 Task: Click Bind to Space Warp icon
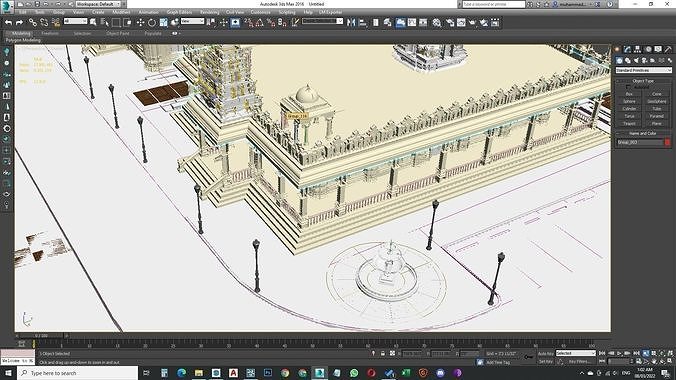(x=56, y=22)
